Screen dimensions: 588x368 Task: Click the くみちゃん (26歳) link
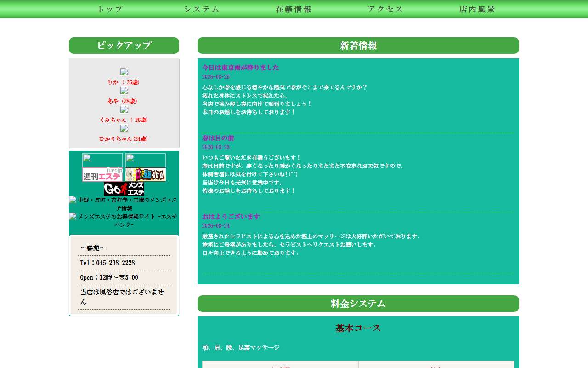point(124,120)
